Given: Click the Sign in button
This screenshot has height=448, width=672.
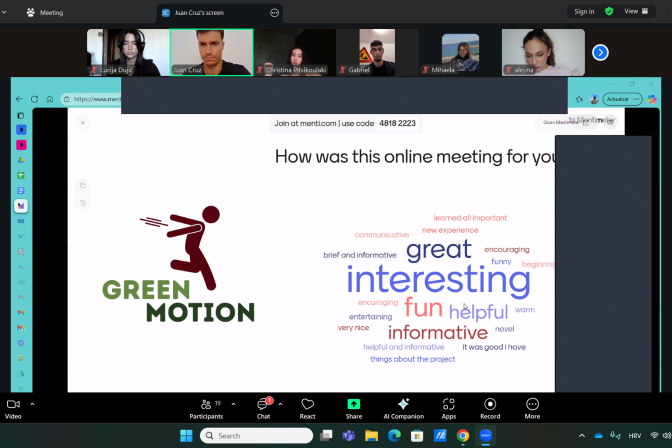Looking at the screenshot, I should [583, 11].
